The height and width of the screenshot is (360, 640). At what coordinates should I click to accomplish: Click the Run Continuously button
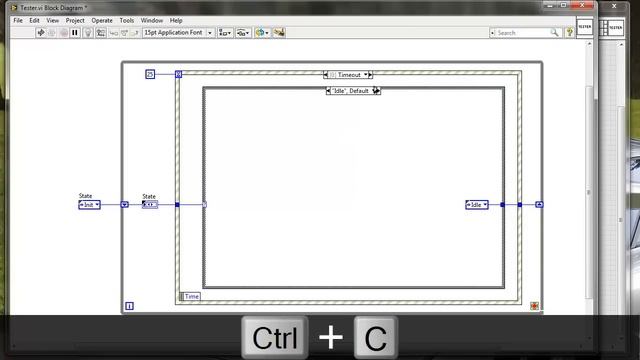click(x=52, y=33)
